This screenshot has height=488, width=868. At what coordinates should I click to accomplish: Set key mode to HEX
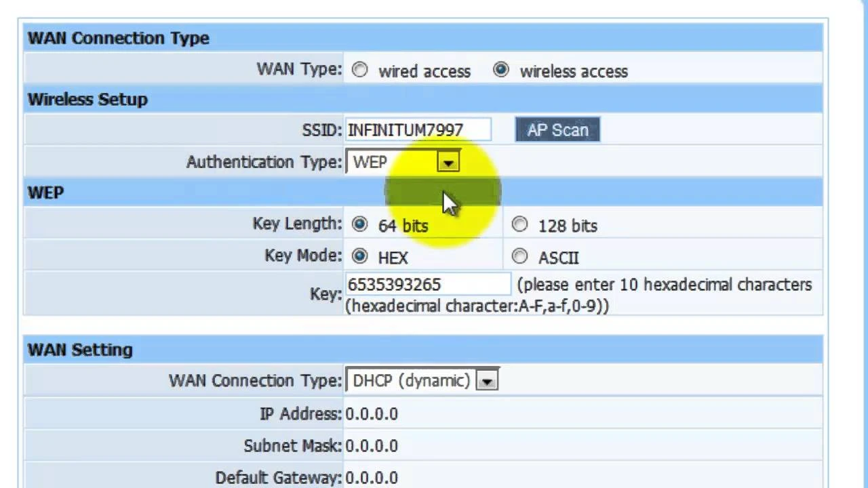tap(359, 256)
